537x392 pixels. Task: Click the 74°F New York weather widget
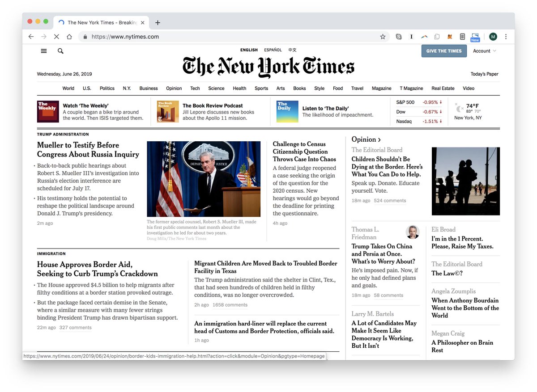click(468, 112)
